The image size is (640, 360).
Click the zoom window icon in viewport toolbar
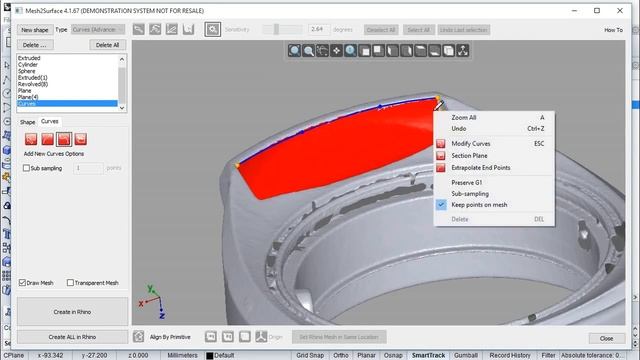click(294, 51)
